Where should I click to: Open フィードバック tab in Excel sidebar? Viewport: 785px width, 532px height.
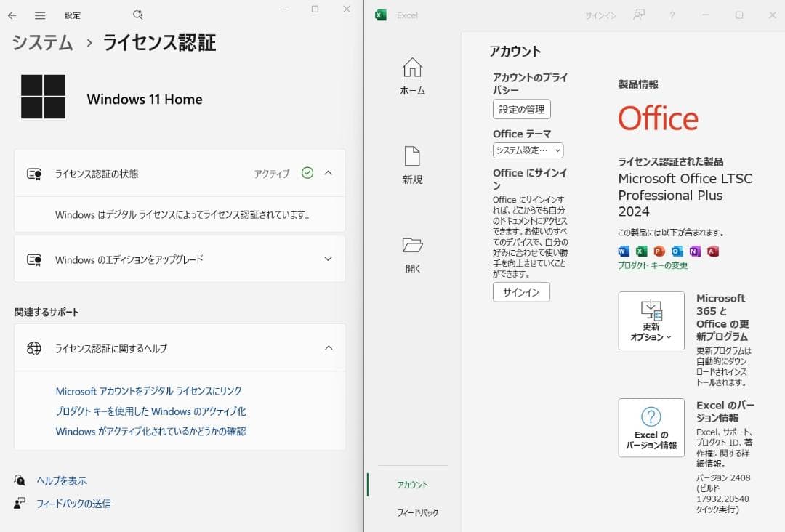[x=417, y=512]
